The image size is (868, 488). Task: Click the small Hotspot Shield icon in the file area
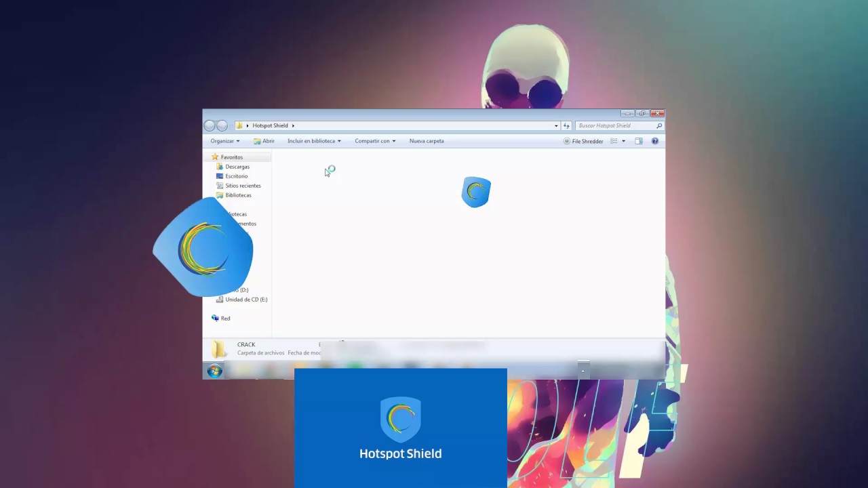476,192
